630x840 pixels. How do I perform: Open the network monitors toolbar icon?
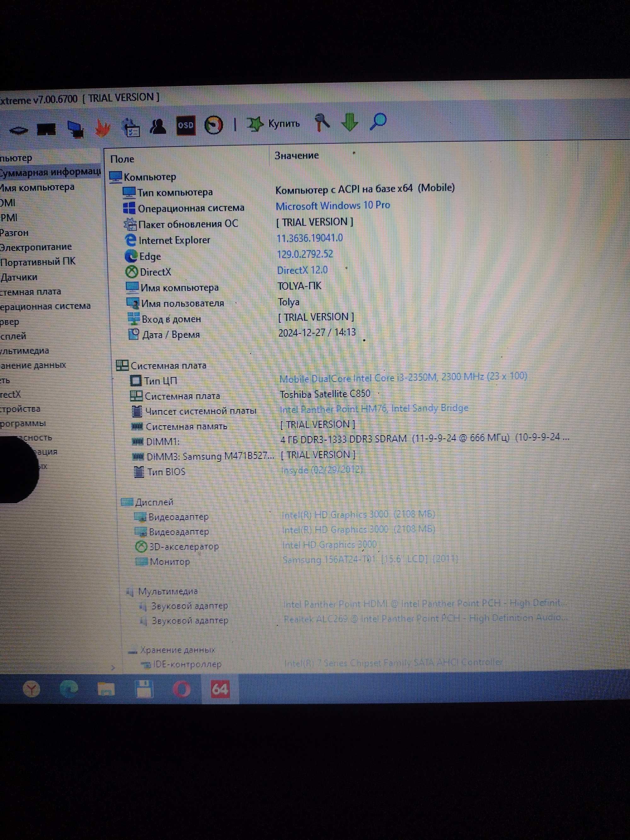pyautogui.click(x=76, y=129)
